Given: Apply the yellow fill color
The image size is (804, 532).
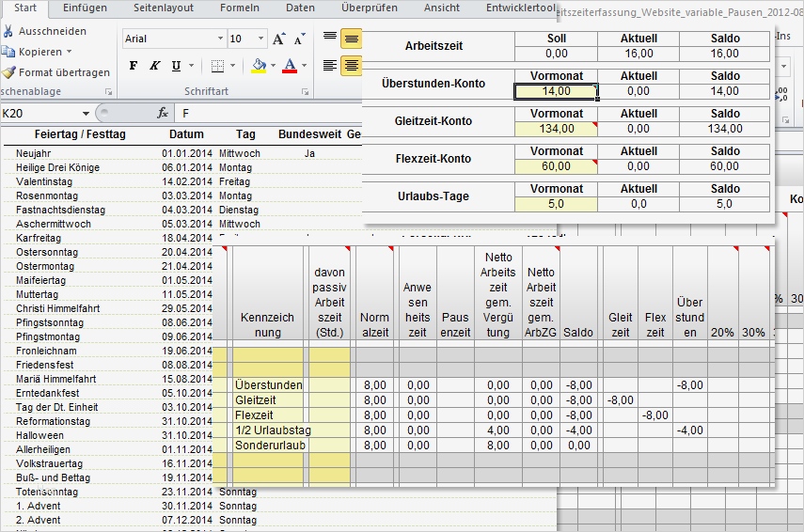Looking at the screenshot, I should point(259,66).
